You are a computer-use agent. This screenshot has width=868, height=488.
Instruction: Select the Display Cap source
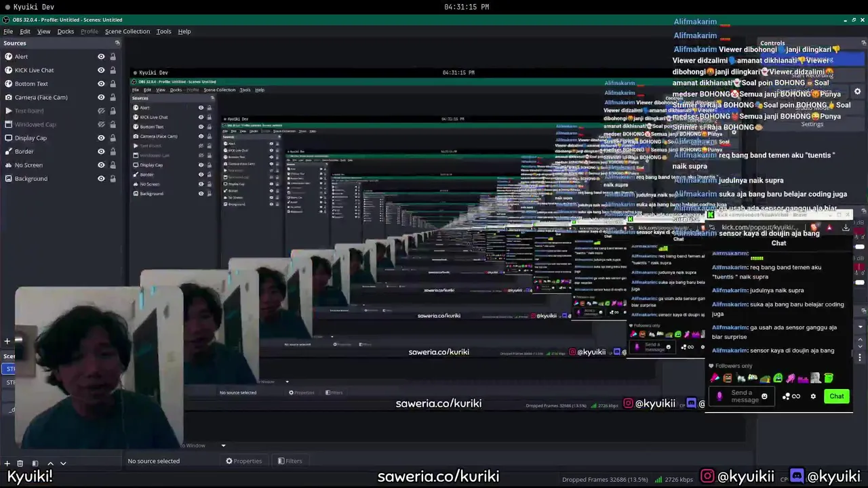[60, 138]
